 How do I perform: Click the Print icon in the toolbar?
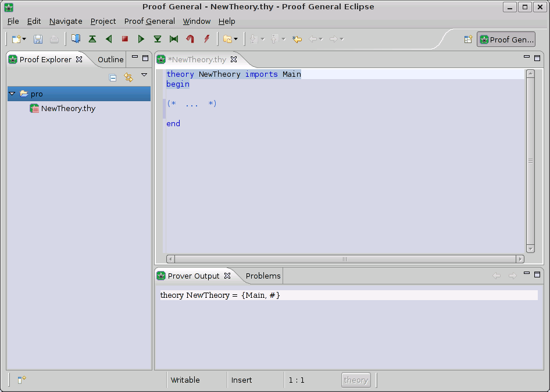click(54, 39)
